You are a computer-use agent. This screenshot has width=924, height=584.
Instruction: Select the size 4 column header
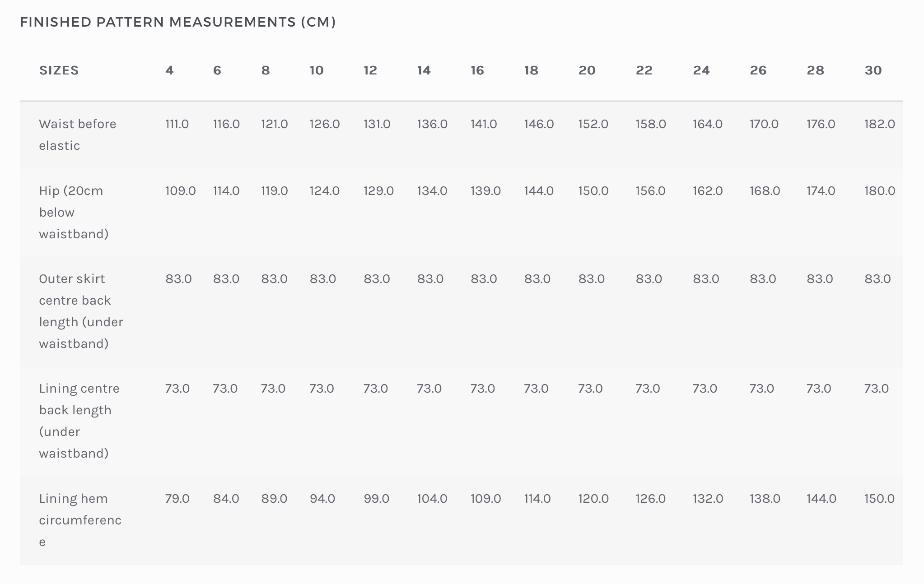[x=169, y=70]
